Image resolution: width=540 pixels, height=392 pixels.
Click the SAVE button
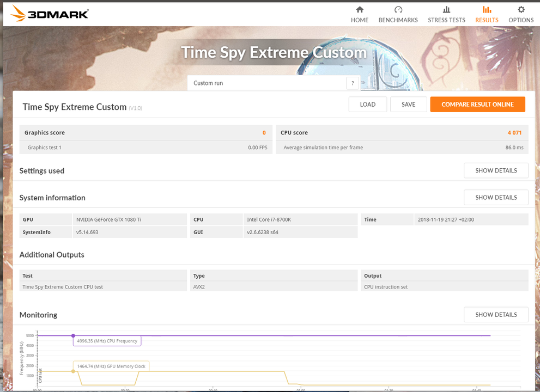click(409, 105)
